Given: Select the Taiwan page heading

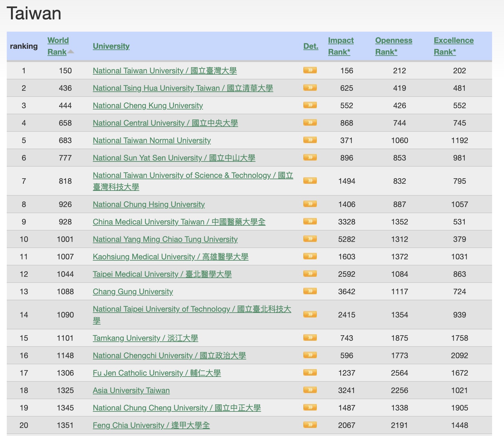Looking at the screenshot, I should pyautogui.click(x=34, y=14).
